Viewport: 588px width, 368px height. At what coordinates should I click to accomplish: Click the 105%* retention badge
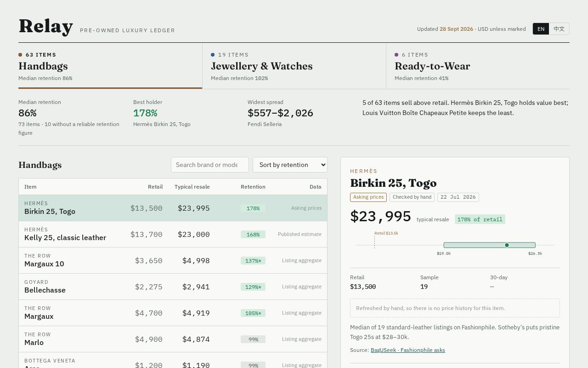coord(253,313)
